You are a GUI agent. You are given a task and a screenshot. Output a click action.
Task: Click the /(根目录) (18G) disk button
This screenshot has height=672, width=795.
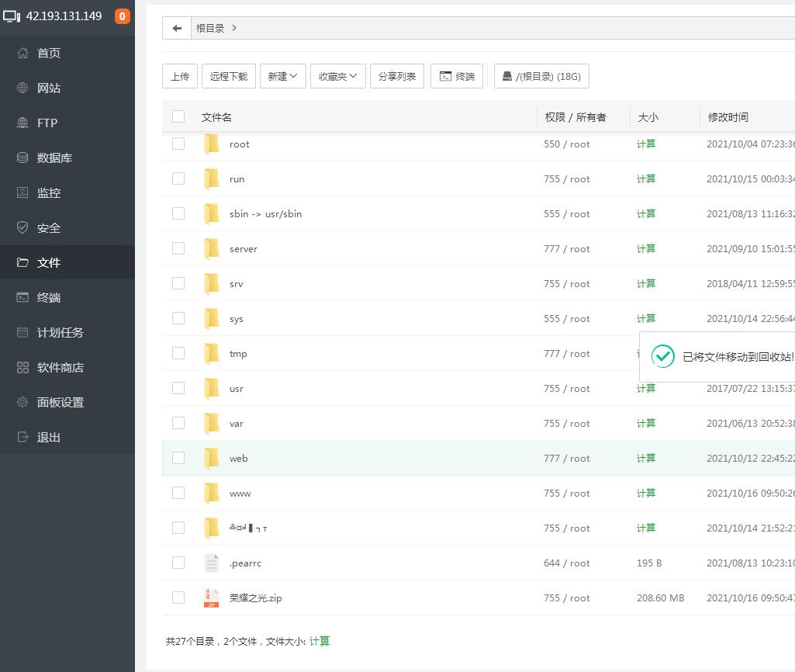pos(541,76)
